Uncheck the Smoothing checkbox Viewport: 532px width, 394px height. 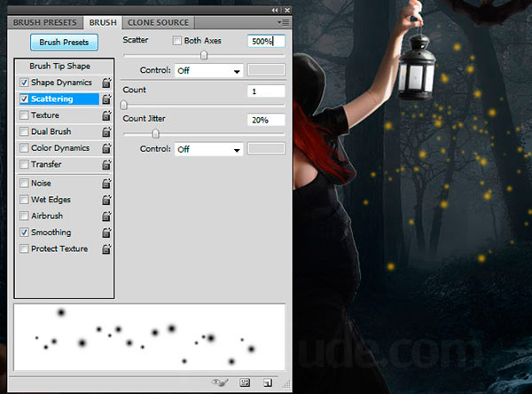pyautogui.click(x=24, y=232)
